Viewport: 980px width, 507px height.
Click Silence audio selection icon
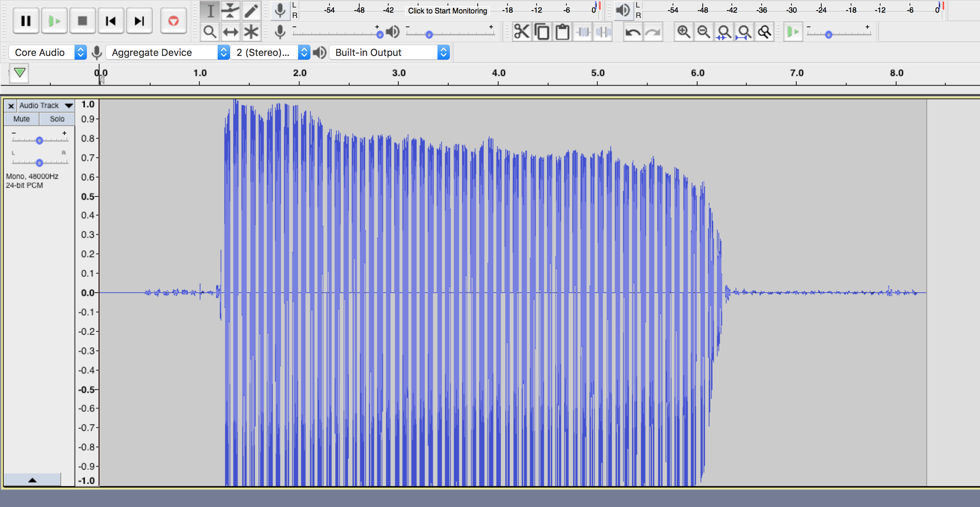pos(603,32)
